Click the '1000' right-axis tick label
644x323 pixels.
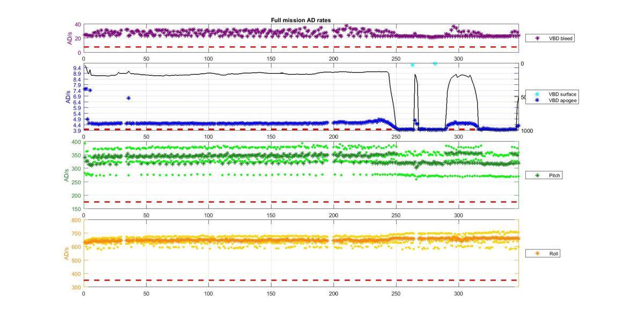tap(527, 131)
